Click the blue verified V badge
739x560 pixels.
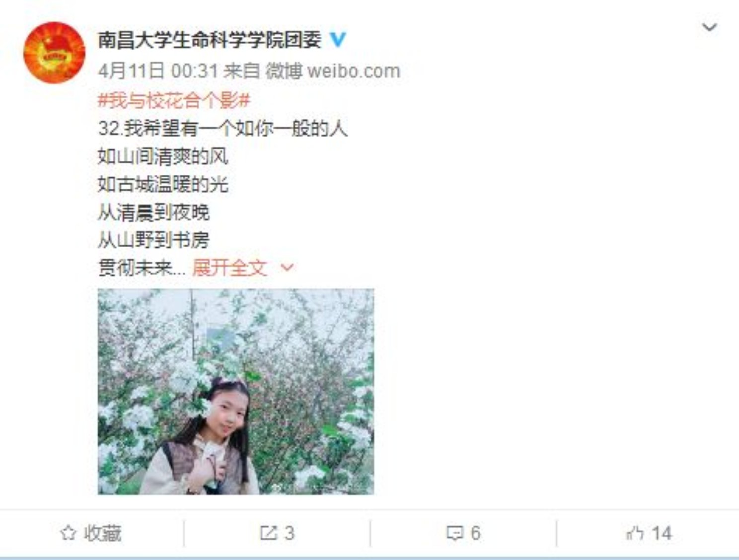point(338,40)
